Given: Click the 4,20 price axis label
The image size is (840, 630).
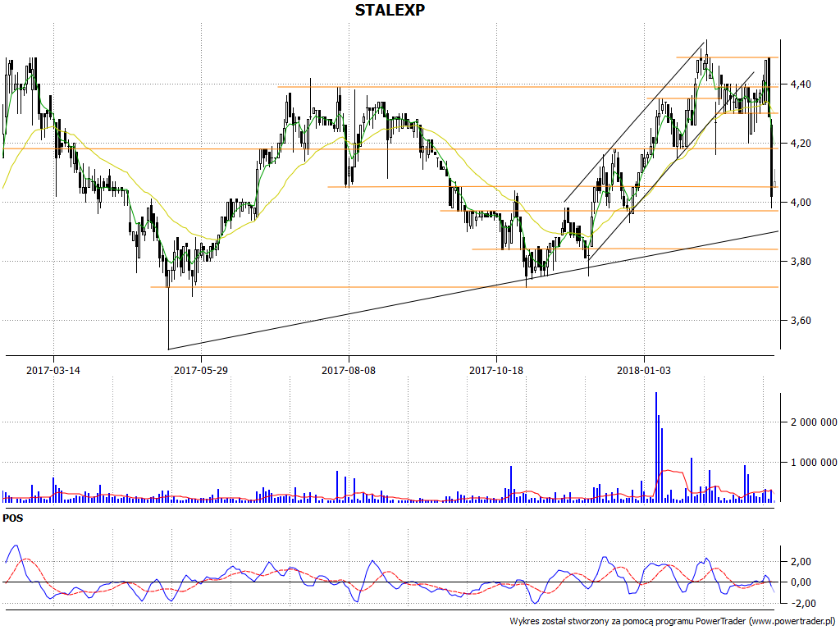Looking at the screenshot, I should pos(801,143).
